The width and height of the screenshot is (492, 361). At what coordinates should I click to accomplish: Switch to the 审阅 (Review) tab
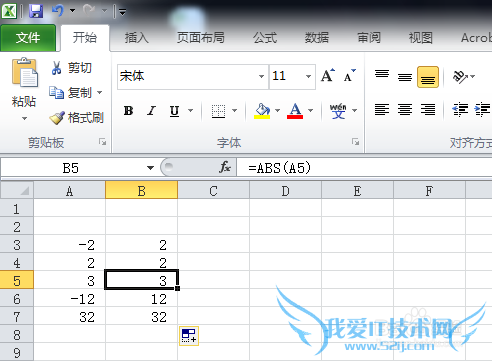[369, 38]
